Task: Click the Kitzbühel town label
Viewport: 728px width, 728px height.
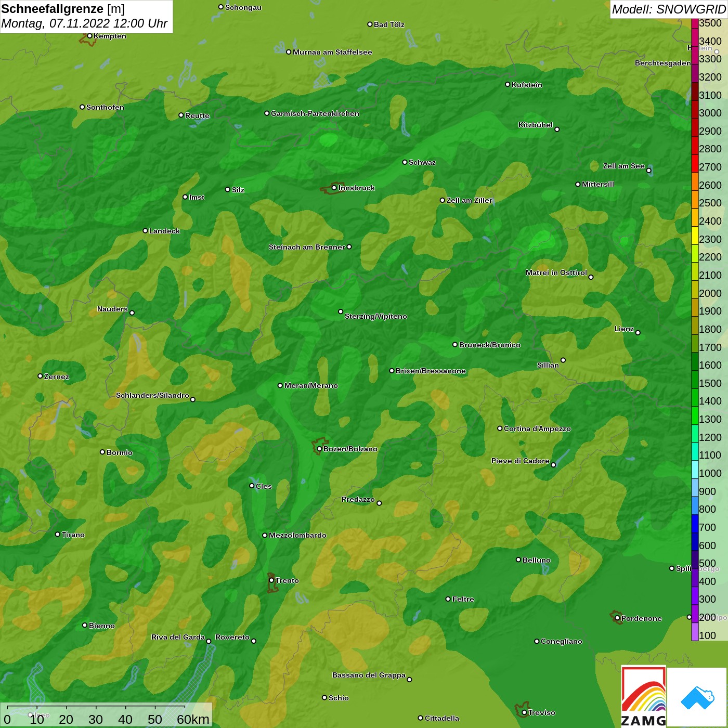Action: click(535, 125)
